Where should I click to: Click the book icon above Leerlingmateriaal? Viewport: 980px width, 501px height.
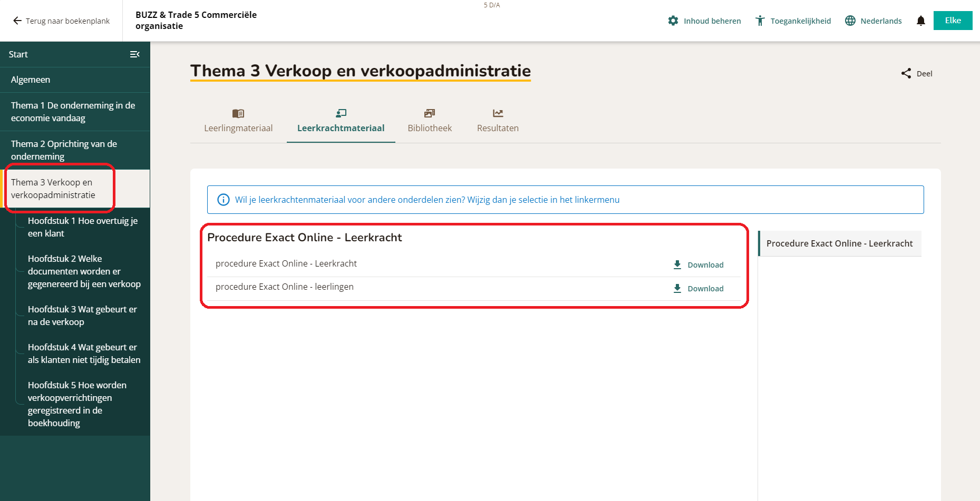(238, 113)
